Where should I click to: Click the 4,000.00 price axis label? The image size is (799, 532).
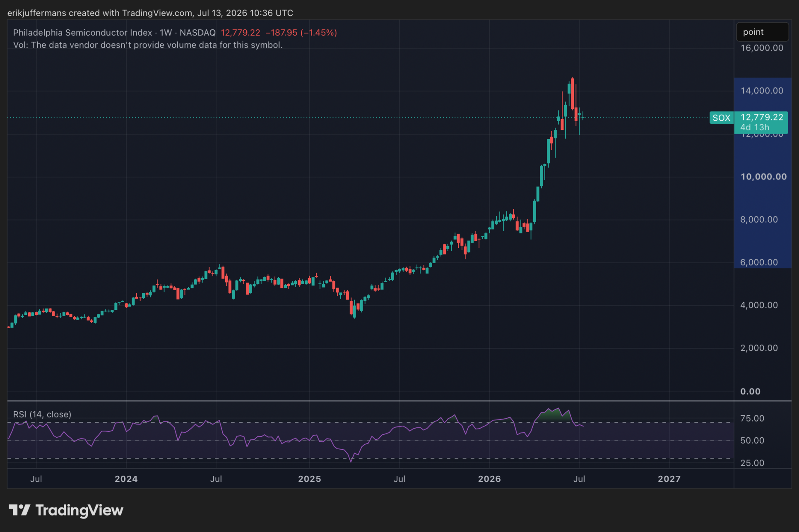pyautogui.click(x=759, y=305)
